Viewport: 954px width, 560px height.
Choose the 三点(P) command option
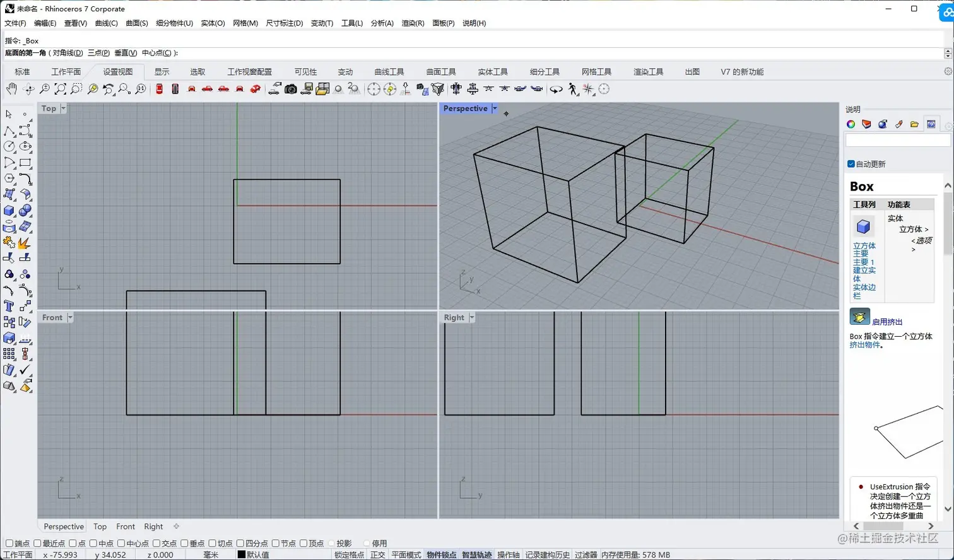[98, 53]
